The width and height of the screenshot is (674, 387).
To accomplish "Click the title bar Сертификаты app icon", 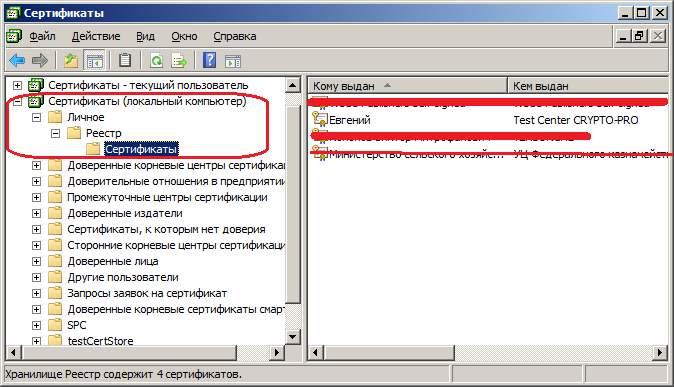I will (x=13, y=13).
